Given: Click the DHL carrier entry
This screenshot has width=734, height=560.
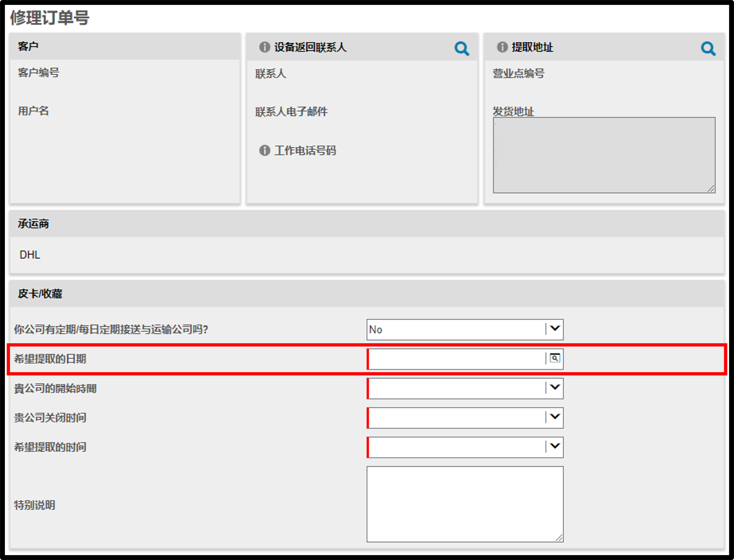Looking at the screenshot, I should click(30, 255).
